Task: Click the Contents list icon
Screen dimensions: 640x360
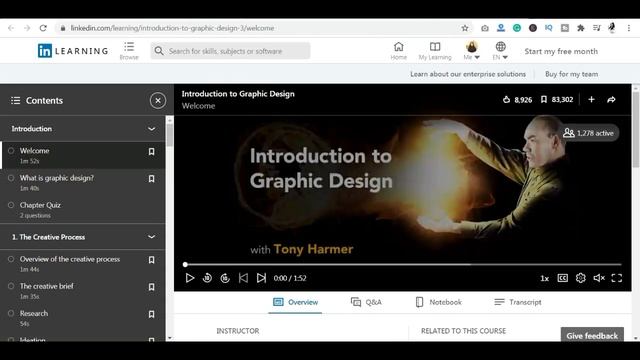Action: click(16, 100)
